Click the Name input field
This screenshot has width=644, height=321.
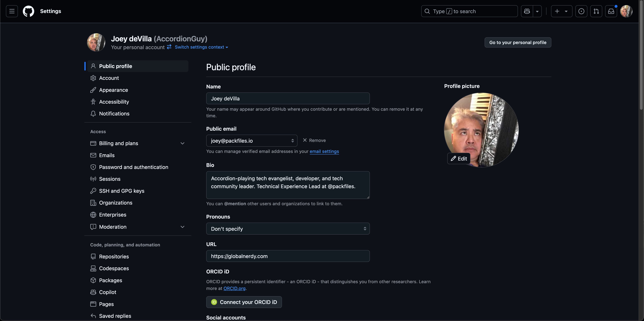(x=288, y=98)
